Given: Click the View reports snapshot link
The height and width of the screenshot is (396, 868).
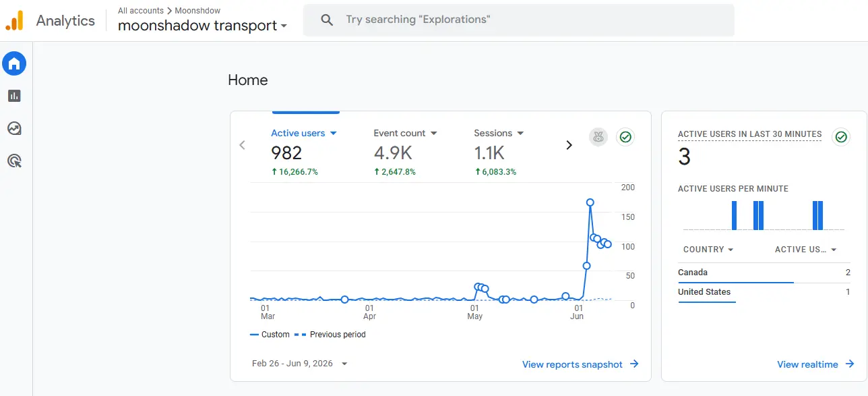Looking at the screenshot, I should click(580, 364).
